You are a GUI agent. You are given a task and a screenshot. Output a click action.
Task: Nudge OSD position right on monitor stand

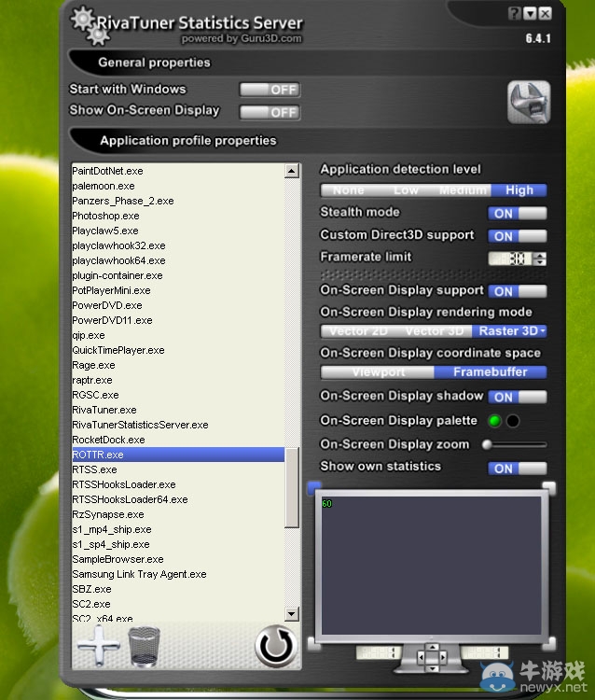[443, 657]
